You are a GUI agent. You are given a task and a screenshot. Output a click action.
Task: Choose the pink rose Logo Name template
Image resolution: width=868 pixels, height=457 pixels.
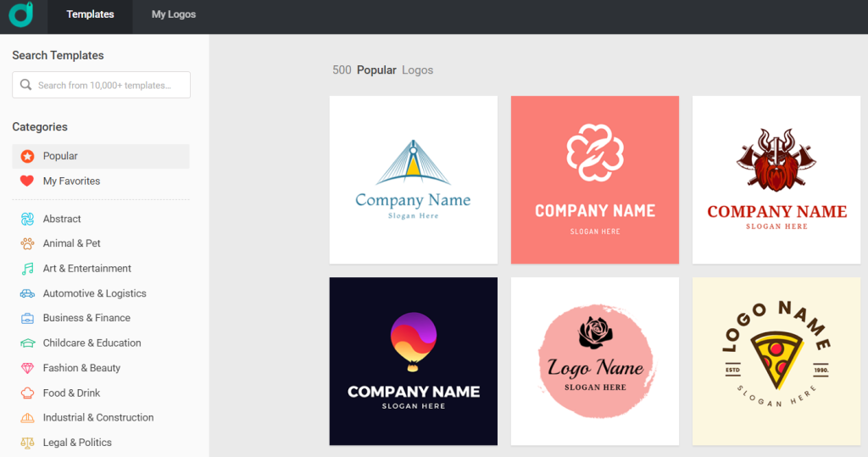tap(595, 361)
